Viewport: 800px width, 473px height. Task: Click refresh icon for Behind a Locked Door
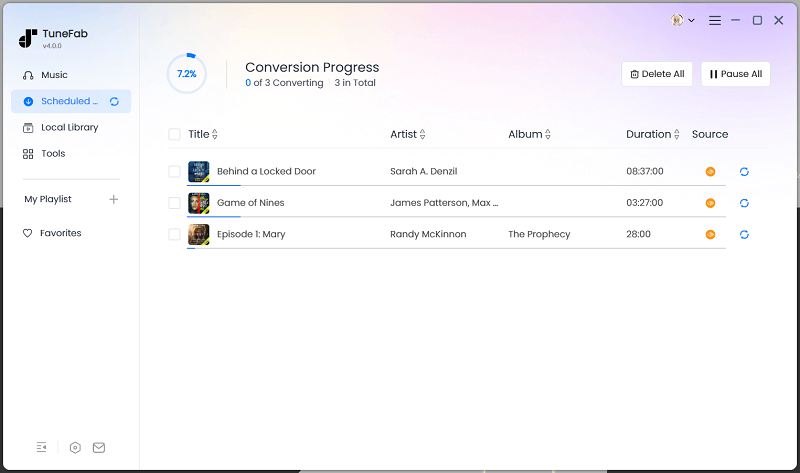coord(744,172)
